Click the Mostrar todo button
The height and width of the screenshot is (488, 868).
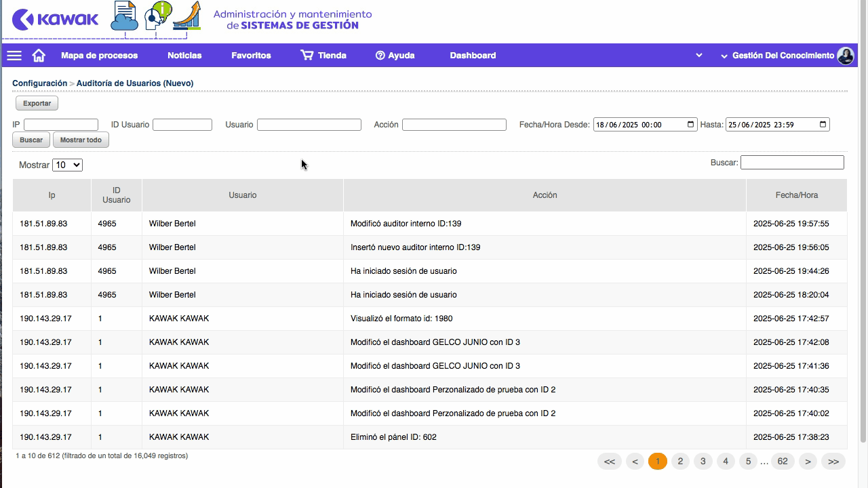point(81,140)
